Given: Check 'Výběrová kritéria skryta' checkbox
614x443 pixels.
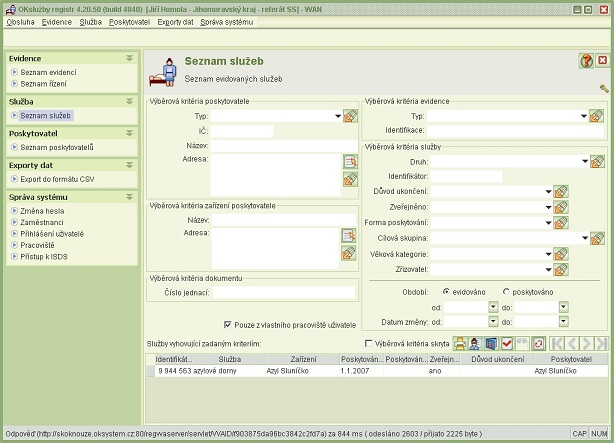Looking at the screenshot, I should click(368, 343).
